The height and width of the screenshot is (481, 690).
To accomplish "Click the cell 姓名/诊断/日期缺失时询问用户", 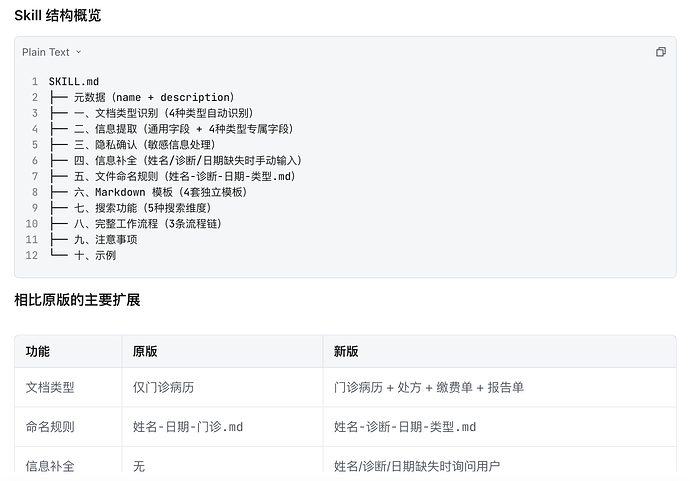I will [x=499, y=461].
